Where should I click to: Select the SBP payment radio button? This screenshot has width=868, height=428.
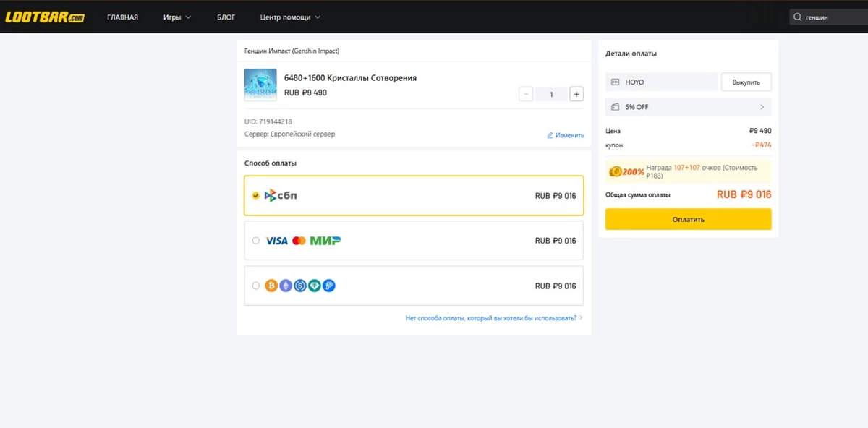(x=255, y=195)
